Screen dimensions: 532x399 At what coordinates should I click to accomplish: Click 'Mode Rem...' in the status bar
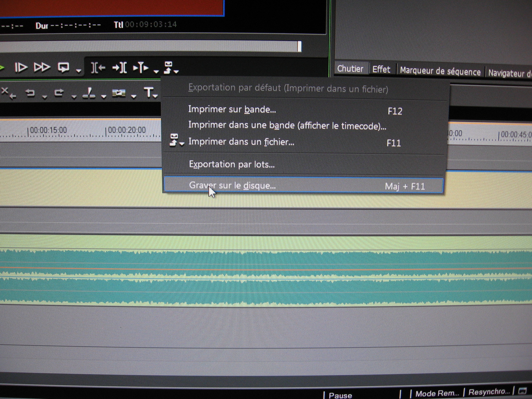pos(437,393)
